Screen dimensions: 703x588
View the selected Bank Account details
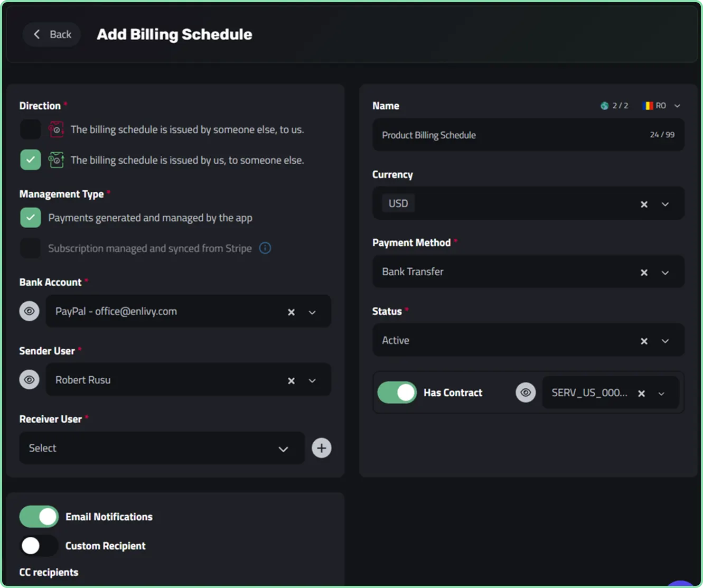(30, 311)
